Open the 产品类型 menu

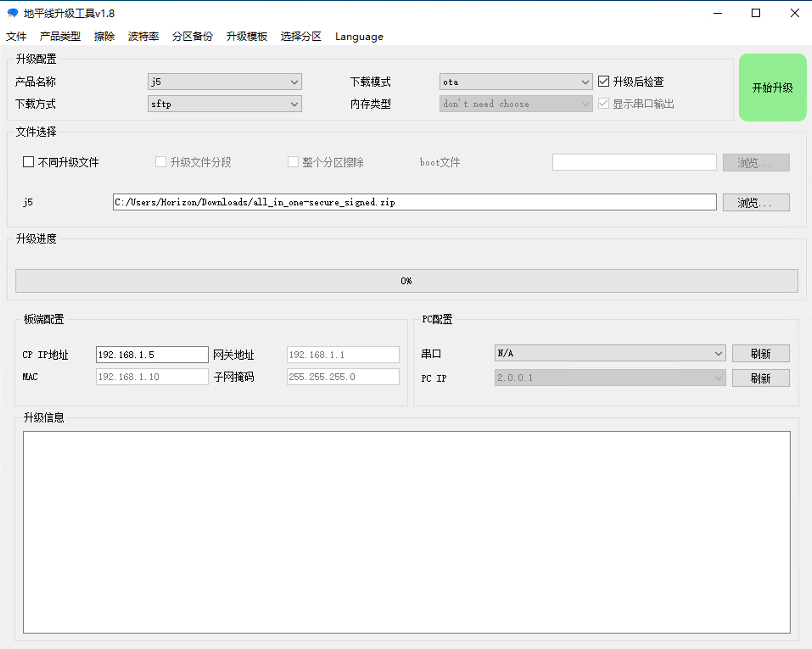(x=60, y=36)
